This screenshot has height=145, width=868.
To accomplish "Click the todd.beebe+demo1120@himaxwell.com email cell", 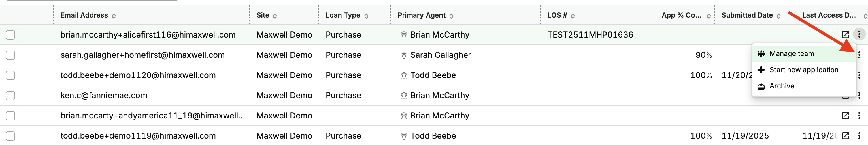I will tap(138, 75).
